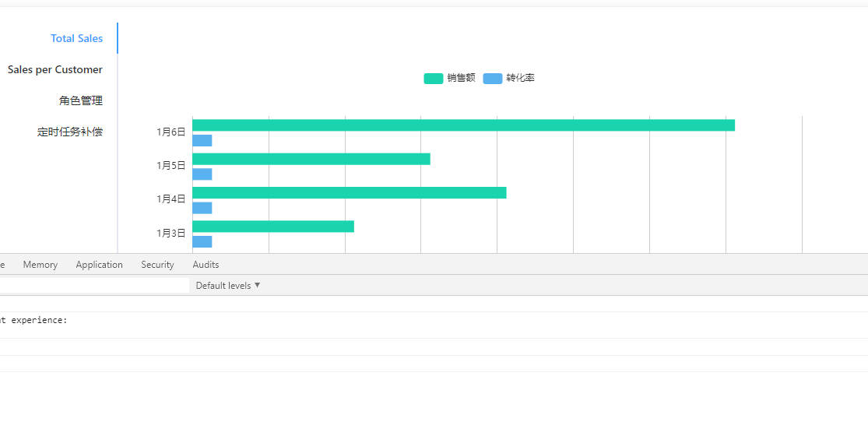
Task: Click the 1月3日 blue conversion bar
Action: pos(202,242)
